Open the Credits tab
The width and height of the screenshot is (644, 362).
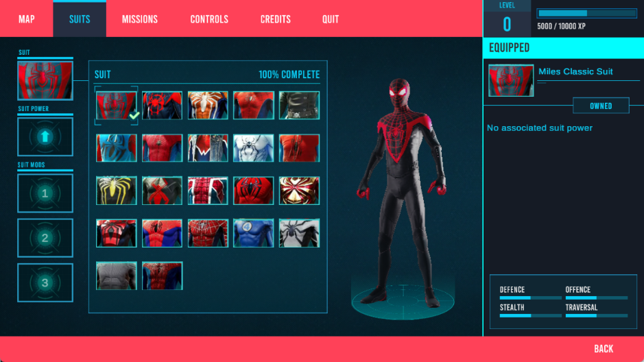(x=276, y=19)
